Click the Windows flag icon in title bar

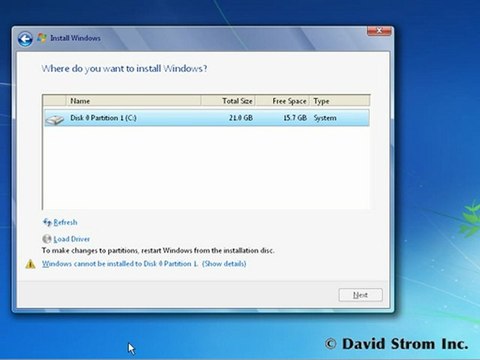tap(42, 38)
